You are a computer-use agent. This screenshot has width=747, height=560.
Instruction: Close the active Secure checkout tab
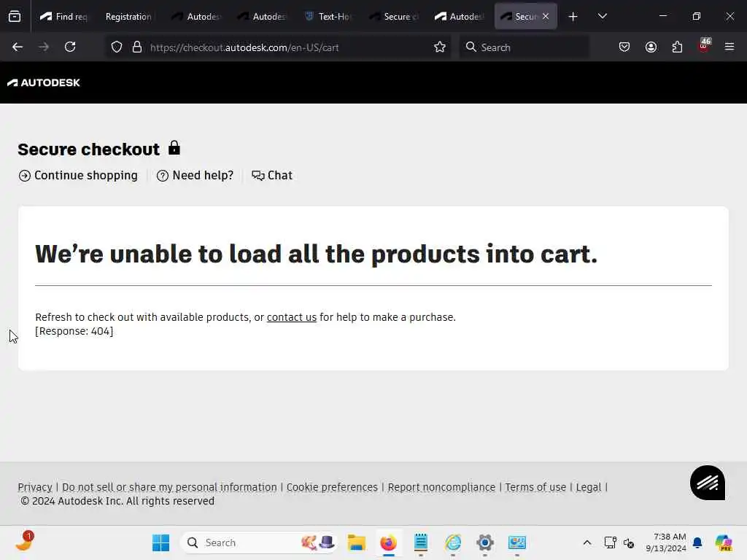[x=546, y=16]
